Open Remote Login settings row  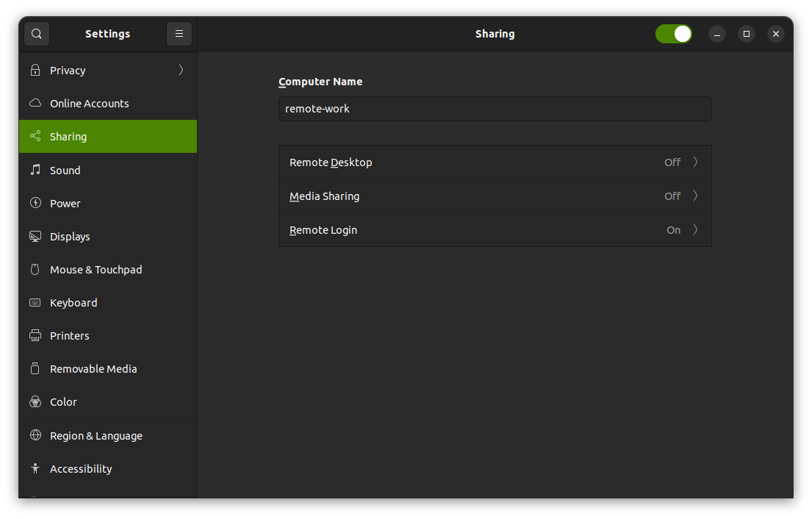[x=495, y=230]
